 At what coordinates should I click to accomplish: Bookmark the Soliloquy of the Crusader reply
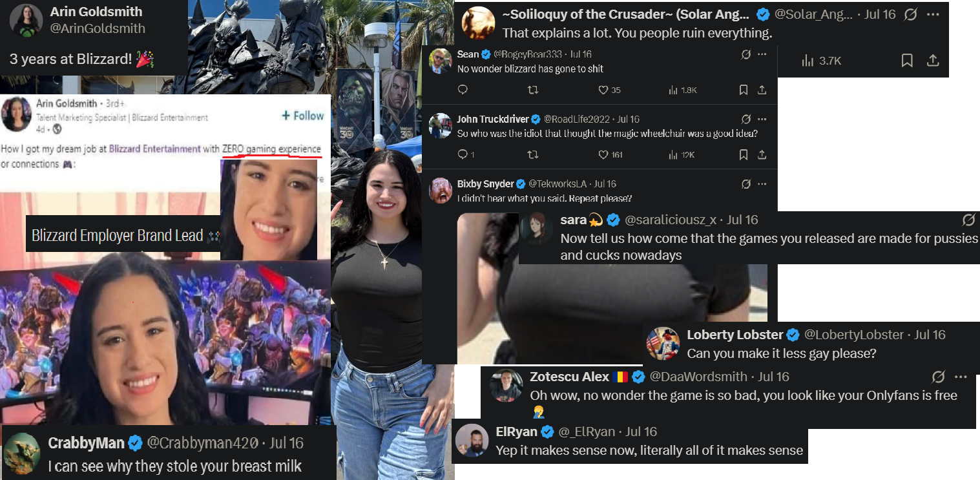(907, 61)
